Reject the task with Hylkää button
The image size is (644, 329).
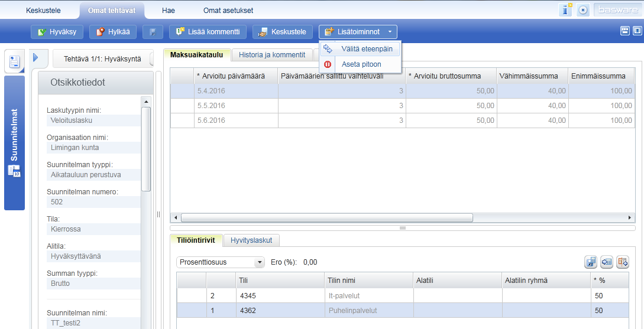coord(113,31)
